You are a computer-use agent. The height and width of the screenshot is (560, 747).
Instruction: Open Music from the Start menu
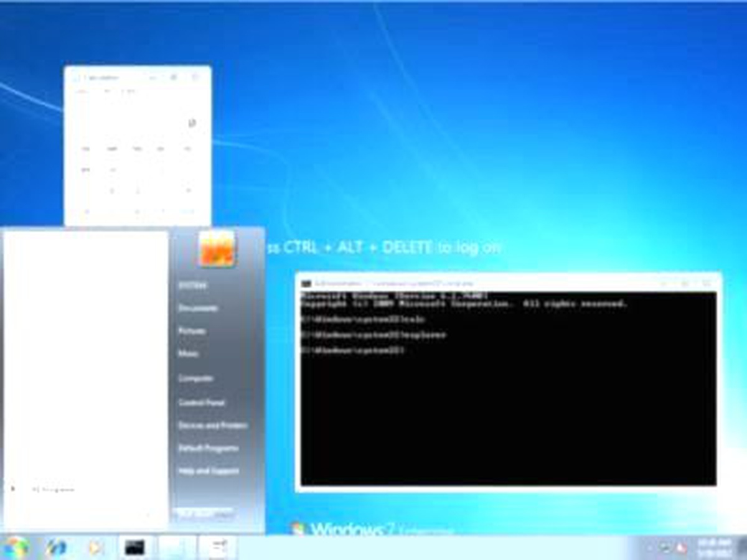(189, 353)
